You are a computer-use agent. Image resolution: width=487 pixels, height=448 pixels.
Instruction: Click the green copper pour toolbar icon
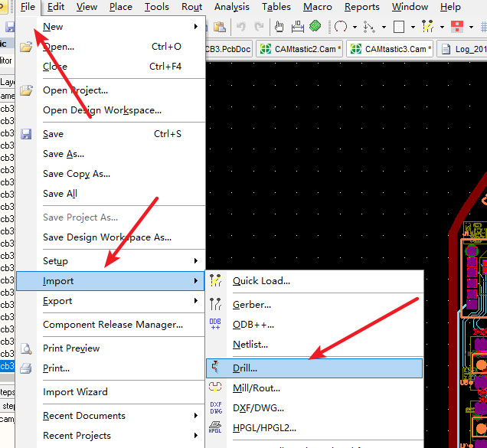[315, 27]
